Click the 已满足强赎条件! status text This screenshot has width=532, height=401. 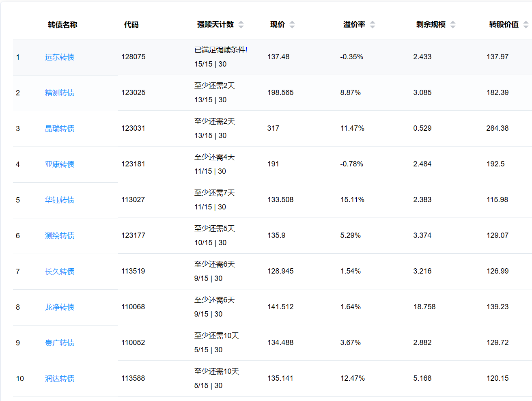tap(221, 50)
